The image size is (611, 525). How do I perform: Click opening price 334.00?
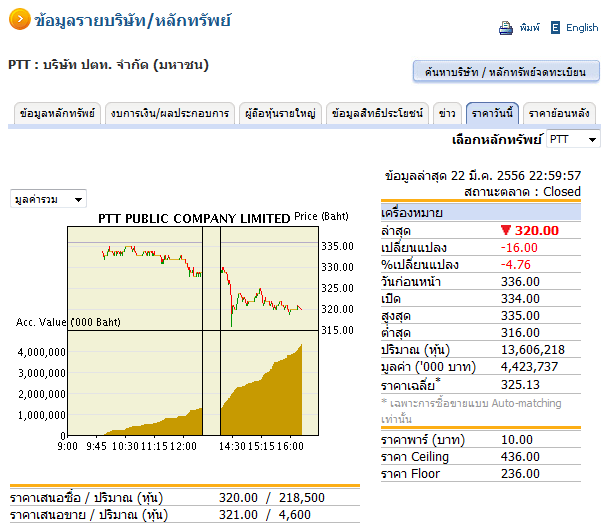(x=520, y=299)
